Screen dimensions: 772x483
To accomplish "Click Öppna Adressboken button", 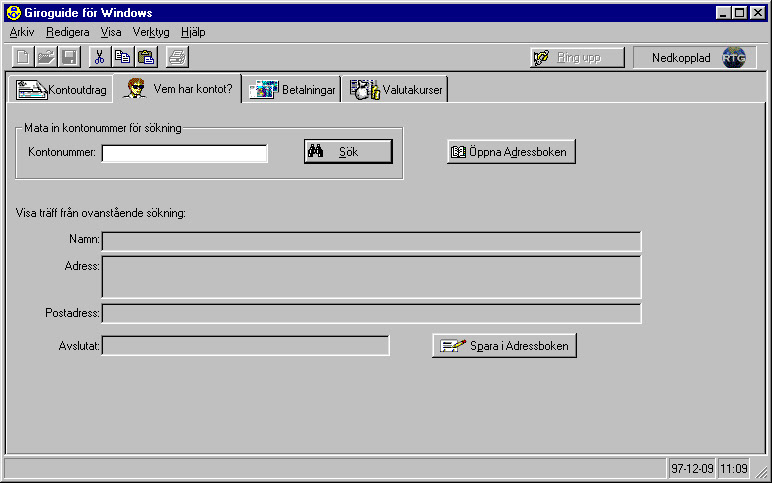I will [x=511, y=152].
